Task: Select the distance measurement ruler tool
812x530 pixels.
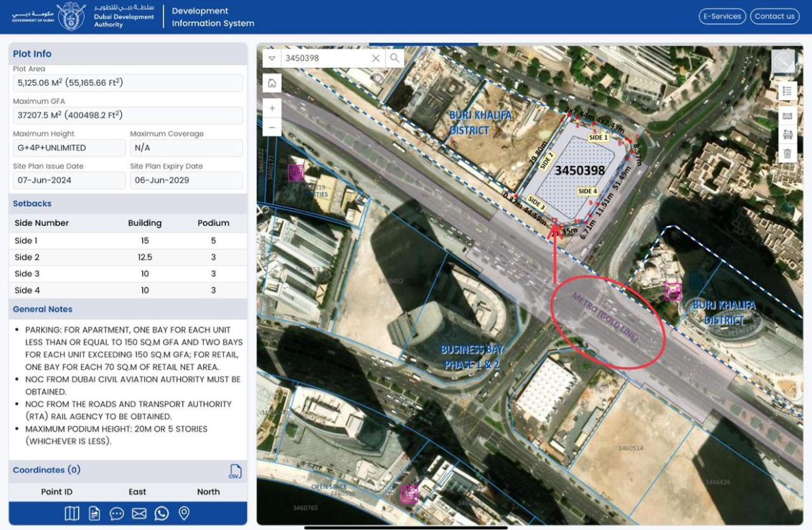Action: click(787, 116)
